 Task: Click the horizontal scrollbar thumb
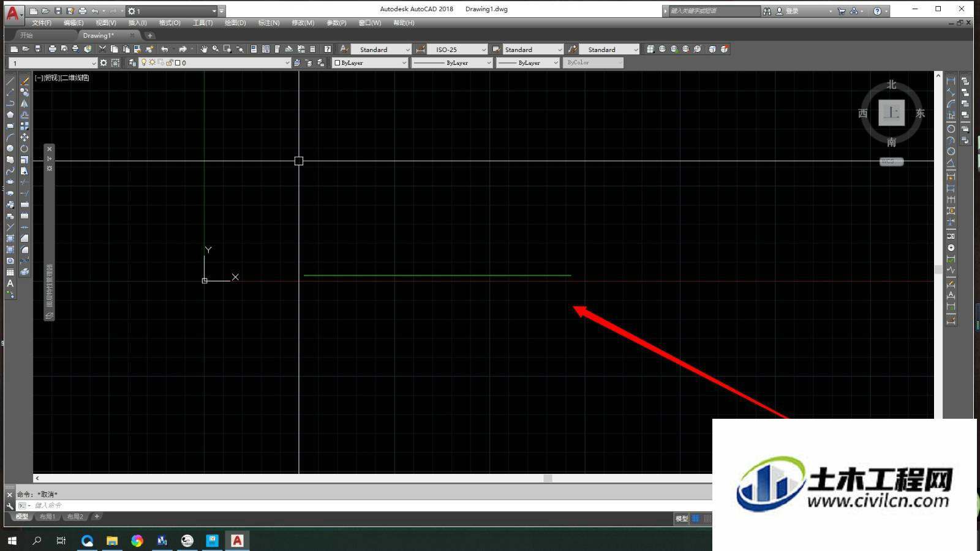coord(548,478)
